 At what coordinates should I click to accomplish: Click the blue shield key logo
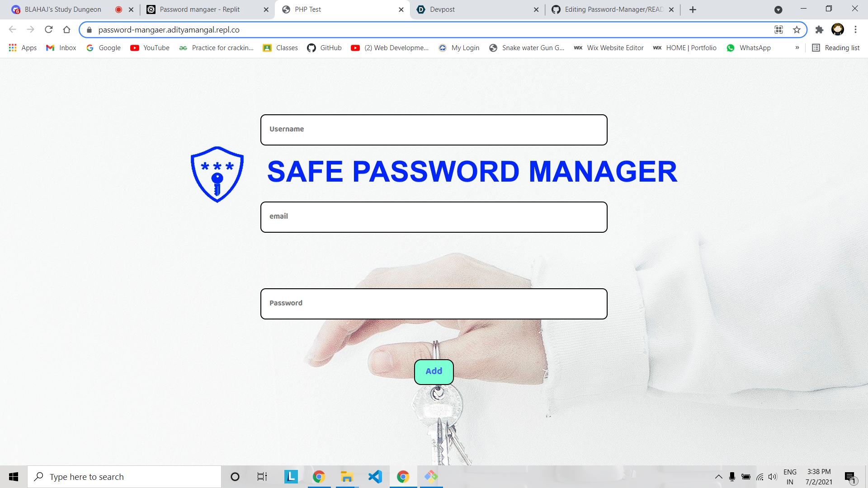coord(217,174)
